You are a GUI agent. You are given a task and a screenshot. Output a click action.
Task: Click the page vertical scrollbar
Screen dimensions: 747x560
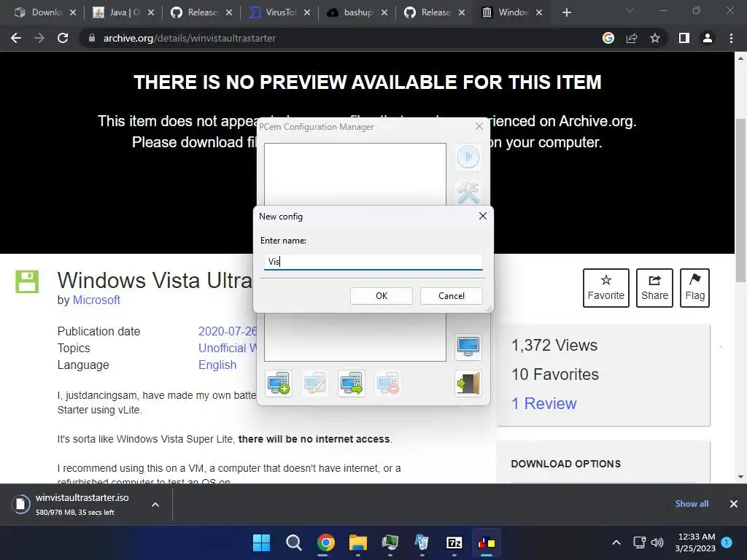click(x=740, y=200)
